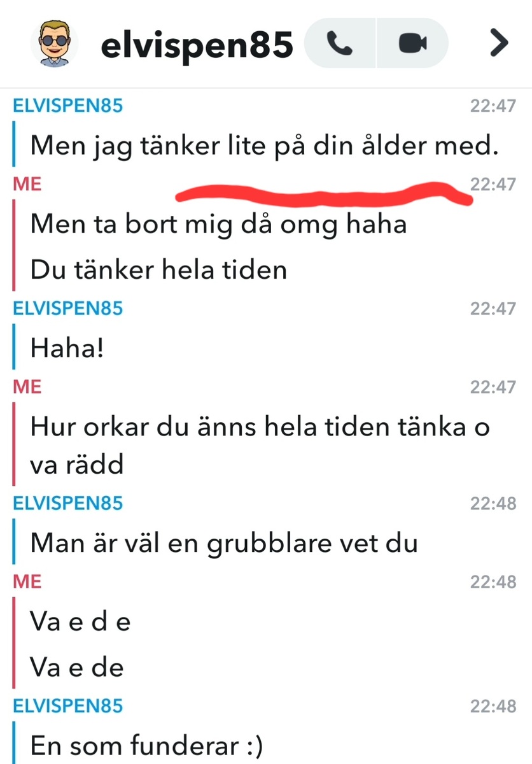This screenshot has width=532, height=764.
Task: Tap the message 'Men ta bort mig då omg haha'
Action: pos(218,223)
